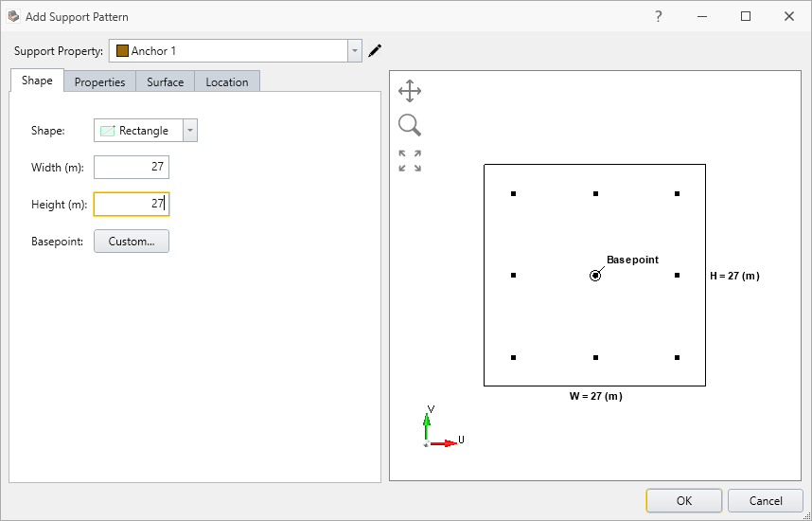The width and height of the screenshot is (812, 521).
Task: Click the zoom extents arrows icon
Action: 410,161
